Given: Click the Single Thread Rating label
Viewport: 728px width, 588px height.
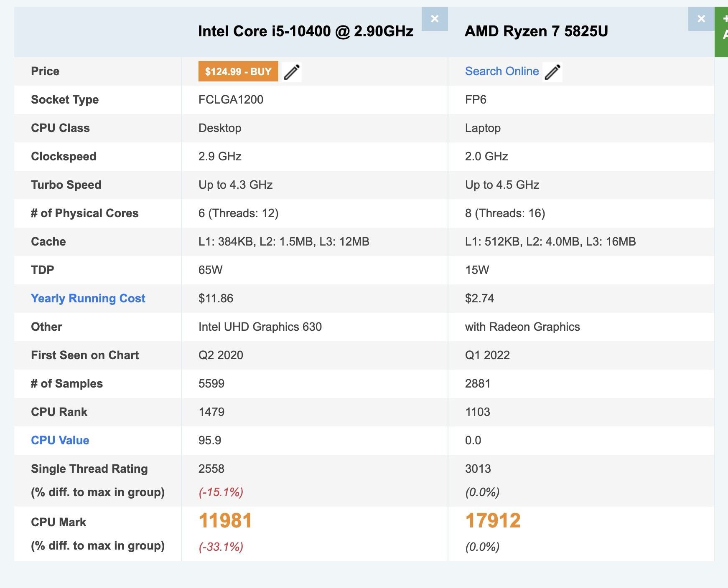Looking at the screenshot, I should coord(89,469).
